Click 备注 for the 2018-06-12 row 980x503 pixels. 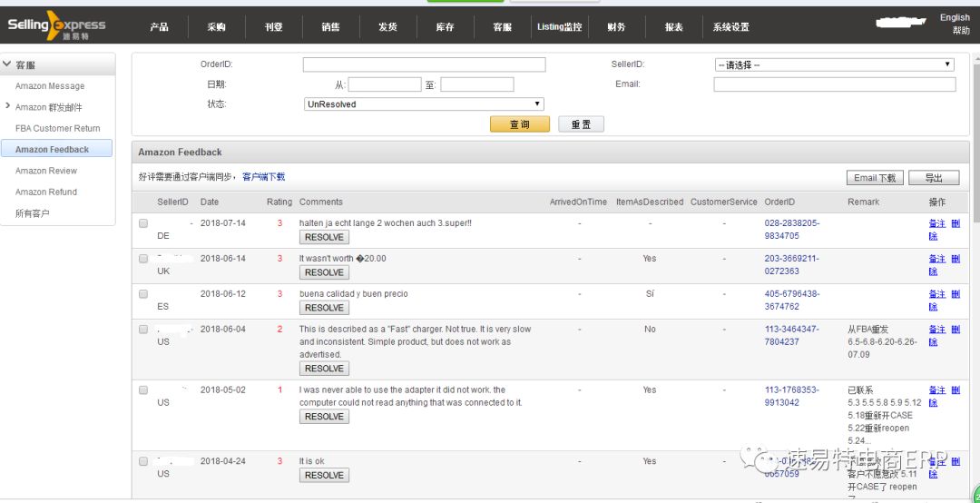coord(936,294)
